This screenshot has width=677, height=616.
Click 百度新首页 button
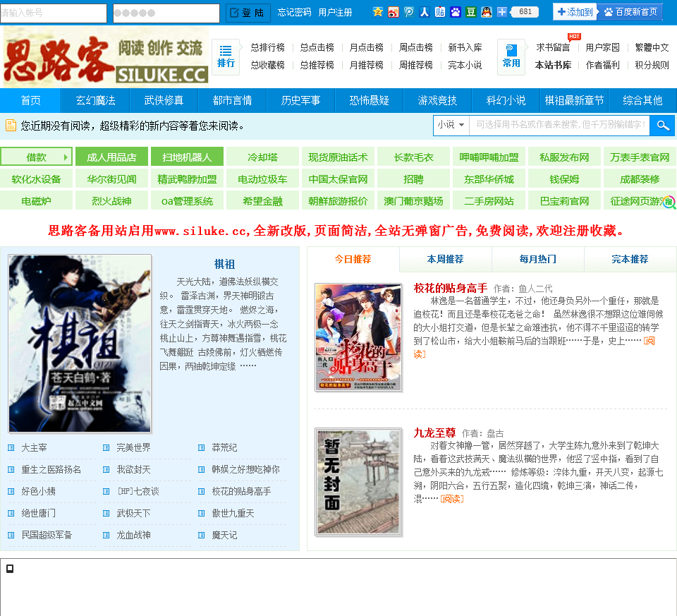[x=630, y=12]
